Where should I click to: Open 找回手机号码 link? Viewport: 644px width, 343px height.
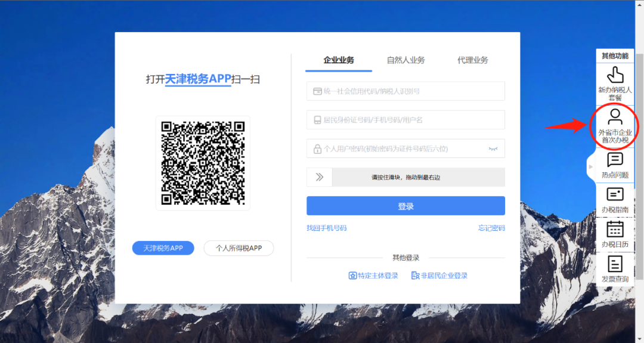click(327, 228)
